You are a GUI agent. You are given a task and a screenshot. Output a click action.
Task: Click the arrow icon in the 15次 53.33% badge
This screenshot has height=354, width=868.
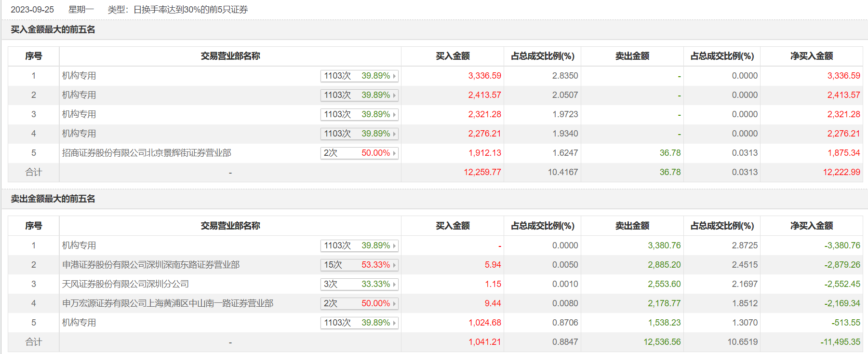pos(394,265)
